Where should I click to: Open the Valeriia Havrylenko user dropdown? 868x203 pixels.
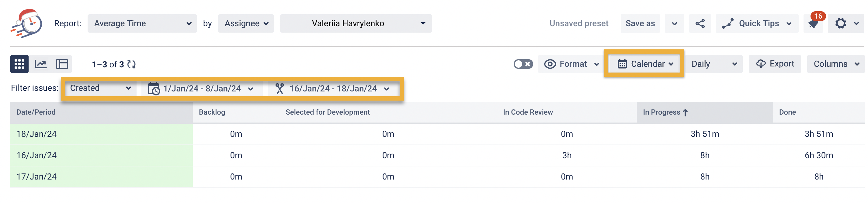356,23
